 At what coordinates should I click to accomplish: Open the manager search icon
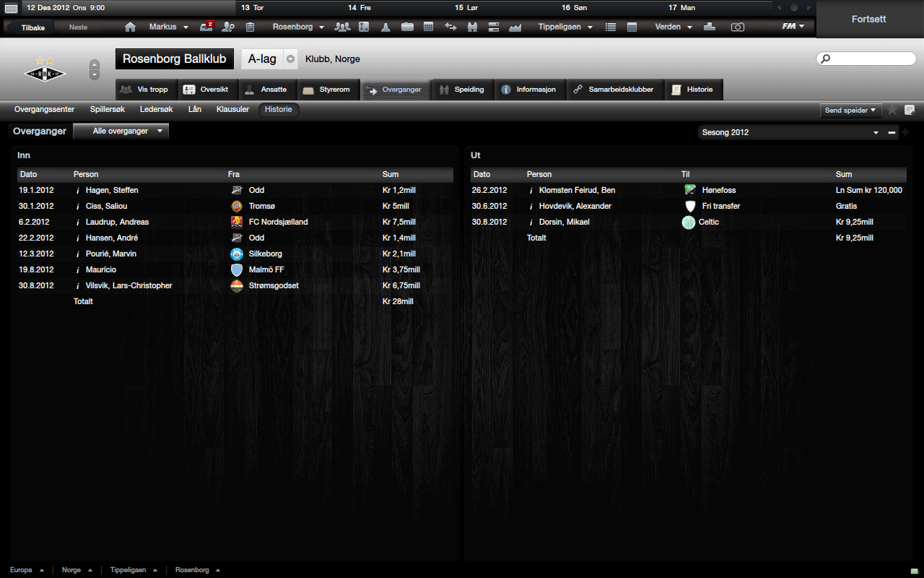[x=228, y=27]
